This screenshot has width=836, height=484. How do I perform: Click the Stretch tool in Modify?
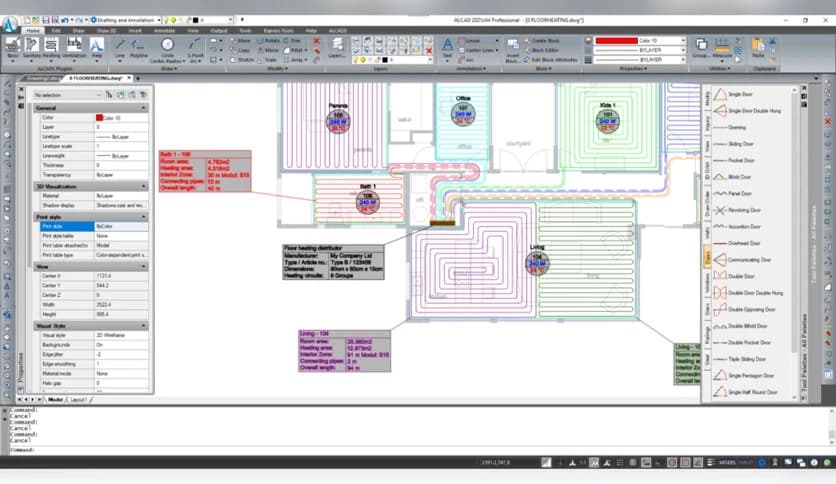click(x=243, y=60)
